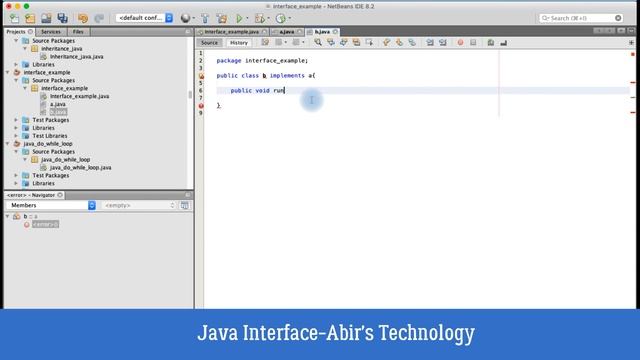Click the editor split plus icon
Image resolution: width=640 pixels, height=360 pixels.
(x=631, y=42)
